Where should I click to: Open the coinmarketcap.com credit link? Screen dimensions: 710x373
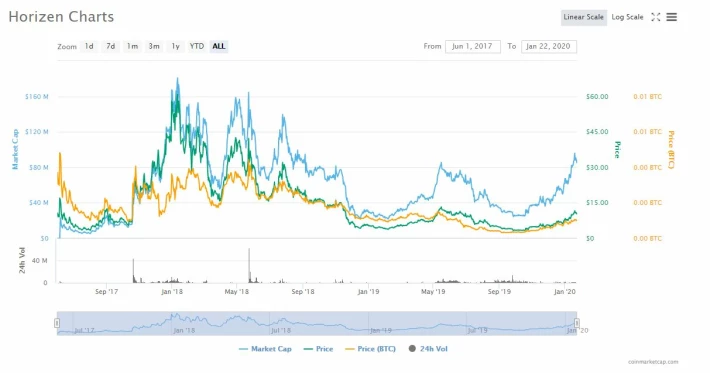[x=653, y=362]
